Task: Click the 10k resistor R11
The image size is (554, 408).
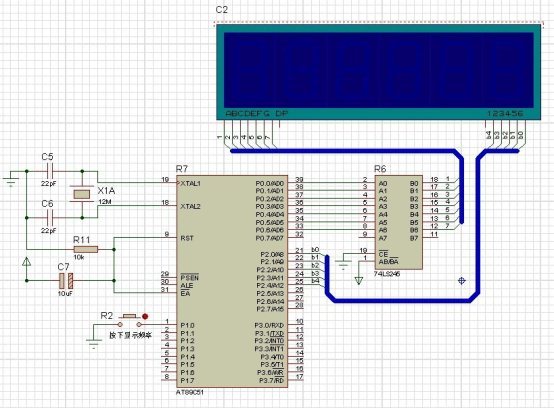Action: [86, 250]
